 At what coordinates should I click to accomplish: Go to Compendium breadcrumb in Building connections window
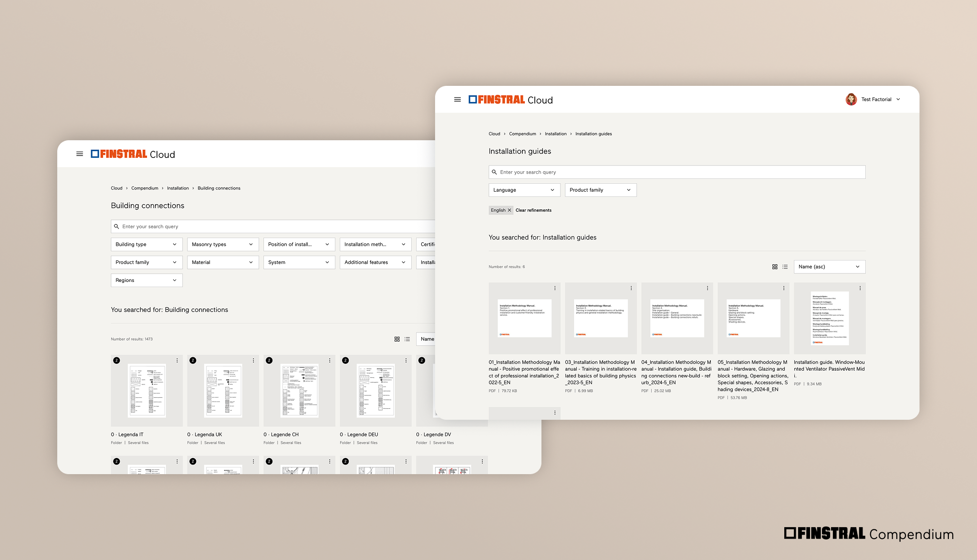coord(145,188)
